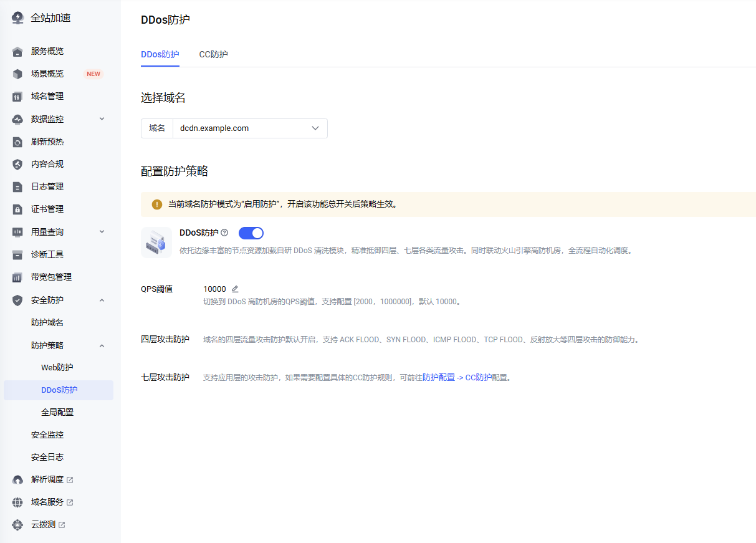The width and height of the screenshot is (756, 543).
Task: Click the QPS threshold edit pencil icon
Action: pos(235,289)
